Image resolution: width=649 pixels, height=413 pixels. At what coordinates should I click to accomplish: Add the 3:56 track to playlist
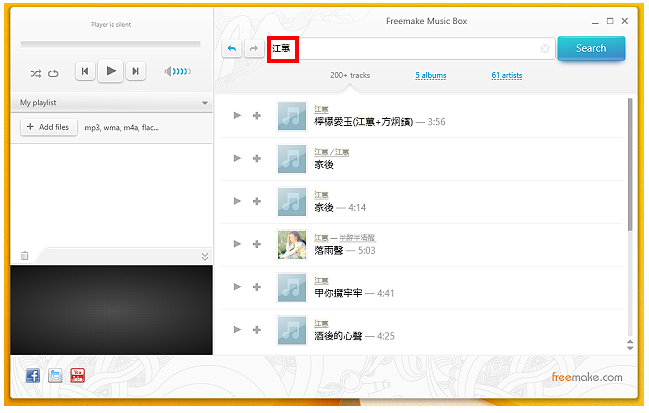point(257,115)
